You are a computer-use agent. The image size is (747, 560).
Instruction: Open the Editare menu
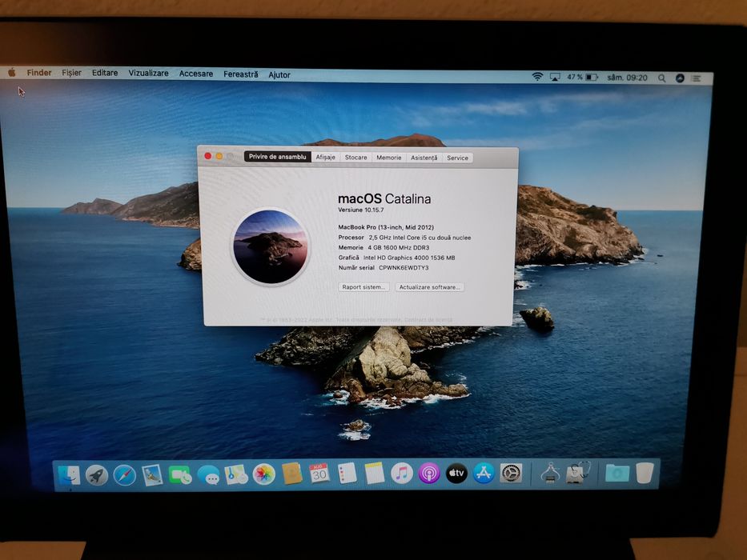105,73
